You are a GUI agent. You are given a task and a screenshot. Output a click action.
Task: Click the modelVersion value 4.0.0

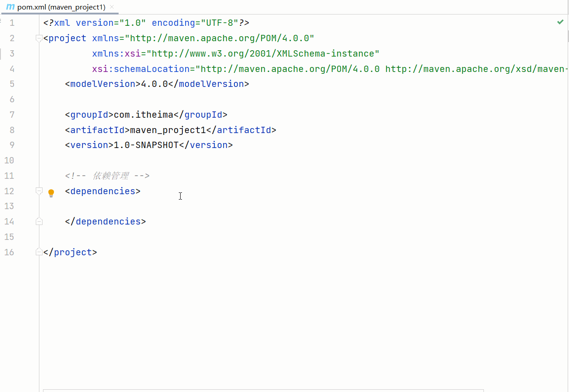pos(154,84)
